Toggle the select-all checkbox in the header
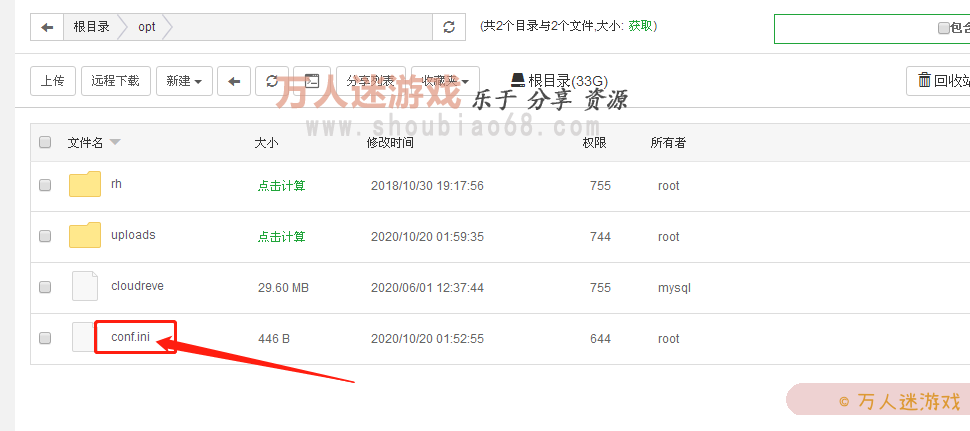970x431 pixels. click(45, 142)
